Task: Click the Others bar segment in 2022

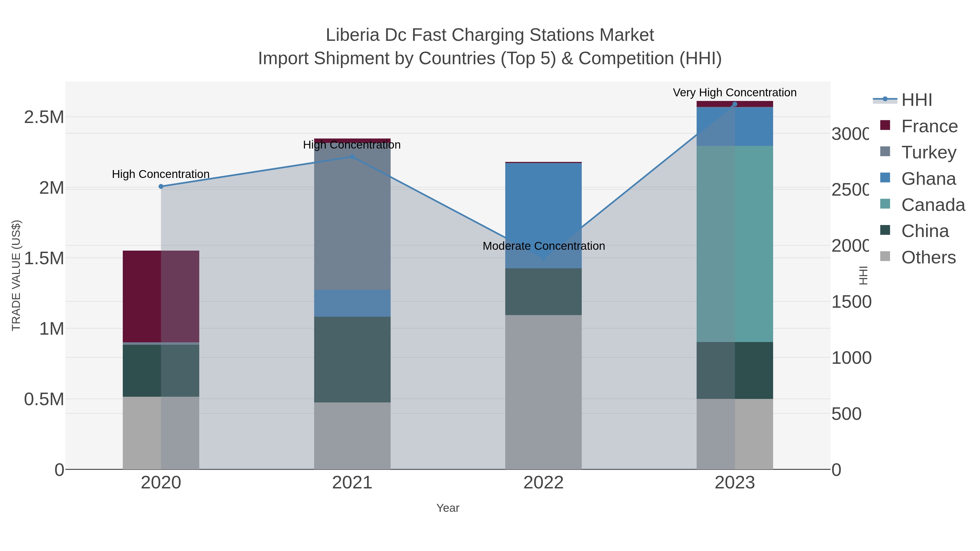Action: (x=543, y=392)
